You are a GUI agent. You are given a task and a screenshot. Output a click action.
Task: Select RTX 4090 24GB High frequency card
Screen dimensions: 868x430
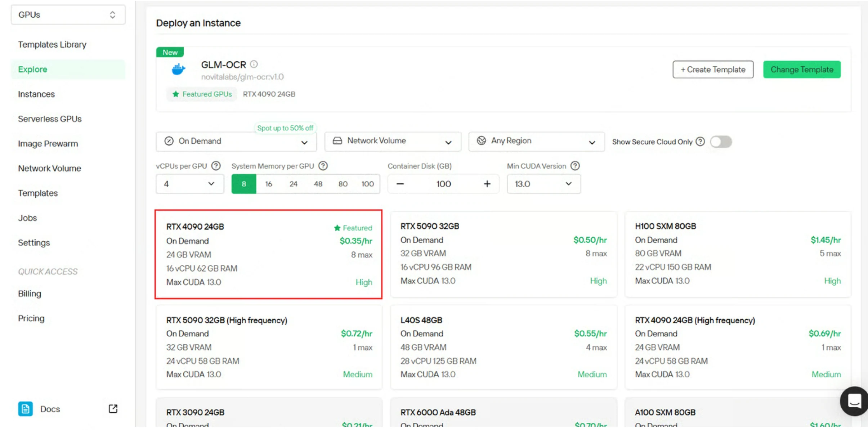tap(738, 347)
